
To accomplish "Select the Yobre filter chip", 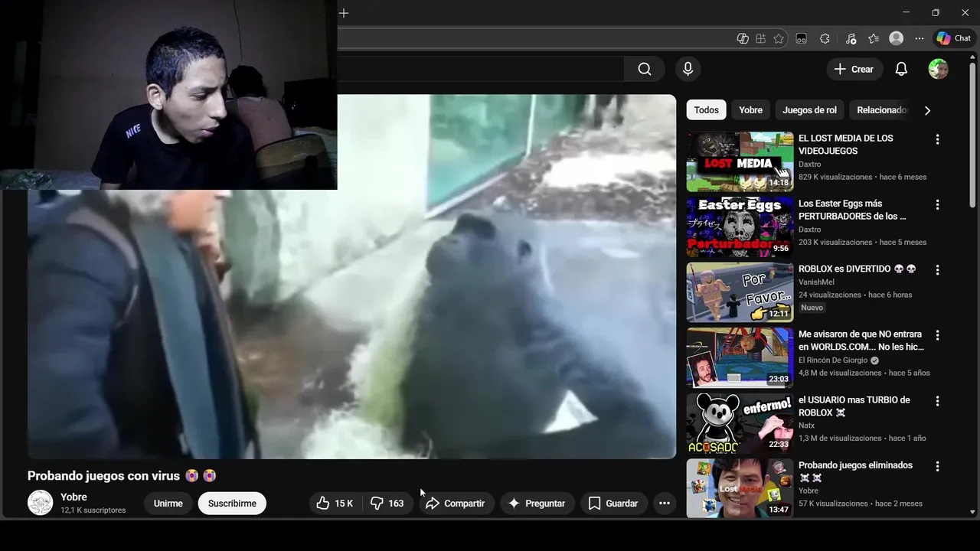I will 750,110.
